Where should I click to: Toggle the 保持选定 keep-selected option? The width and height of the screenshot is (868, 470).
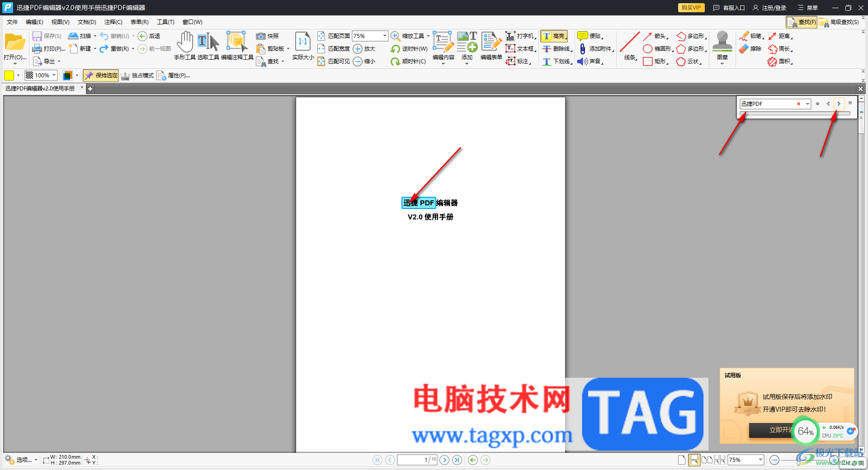[101, 76]
